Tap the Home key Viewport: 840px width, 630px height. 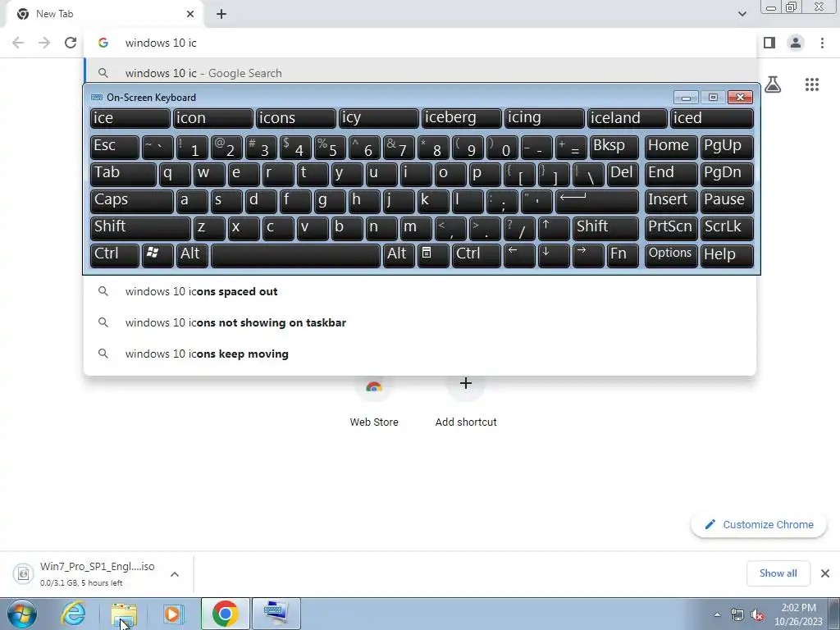pos(671,147)
